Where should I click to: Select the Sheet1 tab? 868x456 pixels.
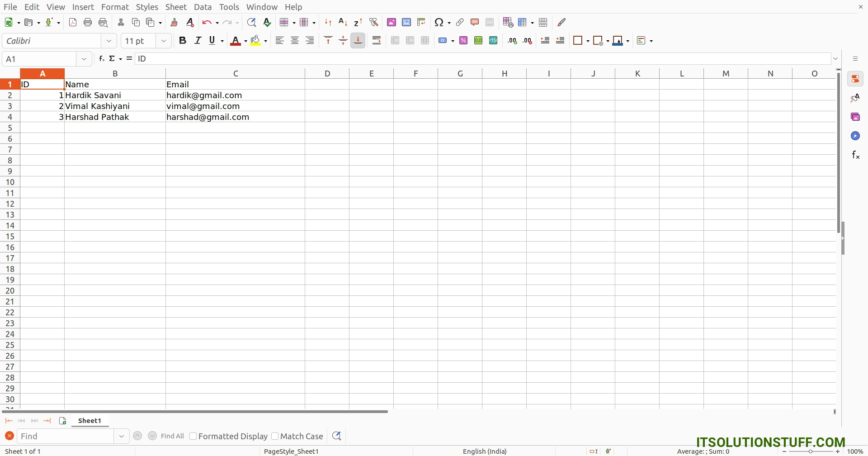90,421
